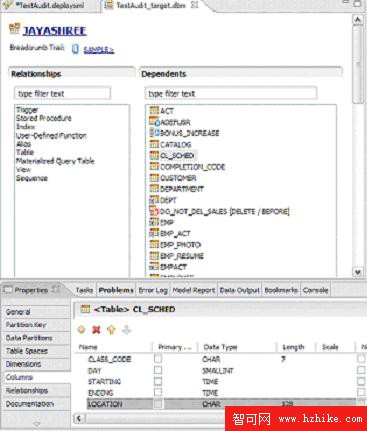
Task: Select Partition Key properties section
Action: (x=36, y=325)
